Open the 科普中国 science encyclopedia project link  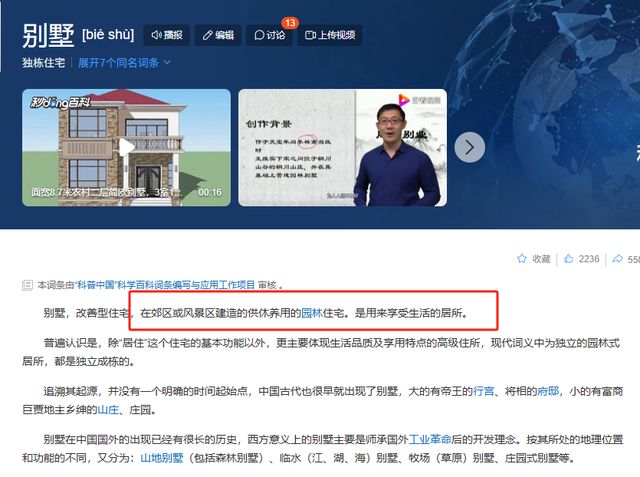pyautogui.click(x=164, y=285)
